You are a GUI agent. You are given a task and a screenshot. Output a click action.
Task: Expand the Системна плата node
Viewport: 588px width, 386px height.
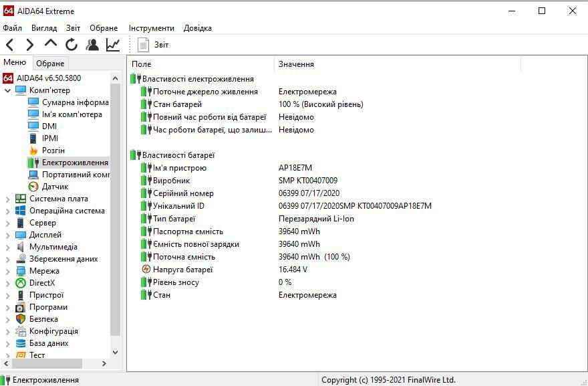pos(7,199)
